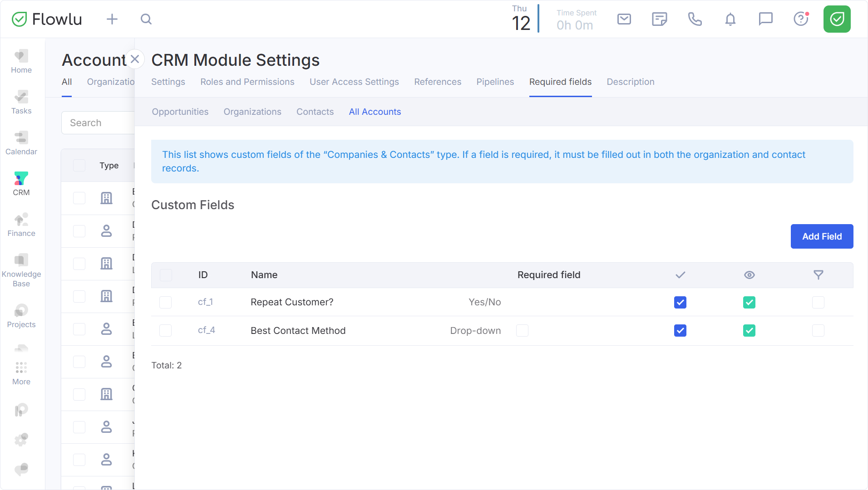Image resolution: width=868 pixels, height=490 pixels.
Task: Open the chat messages icon
Action: click(x=765, y=19)
